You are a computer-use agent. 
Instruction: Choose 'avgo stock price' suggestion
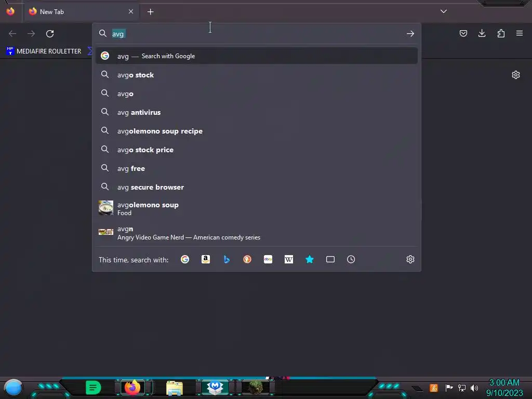[257, 150]
